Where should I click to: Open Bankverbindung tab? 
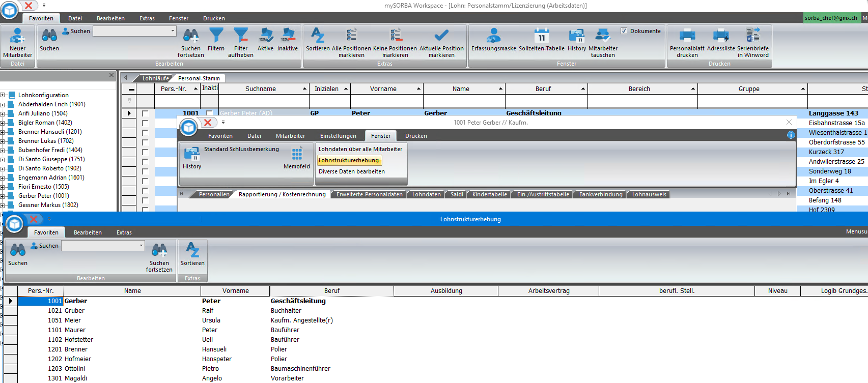600,194
